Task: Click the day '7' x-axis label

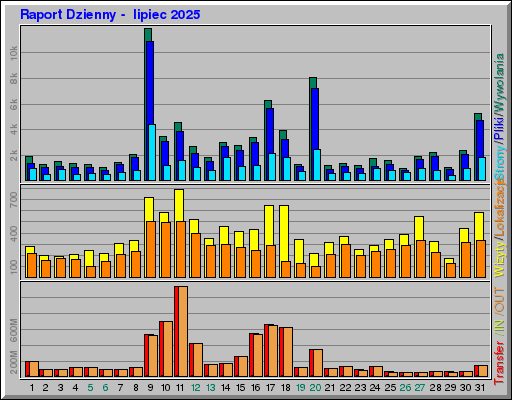Action: pyautogui.click(x=120, y=388)
